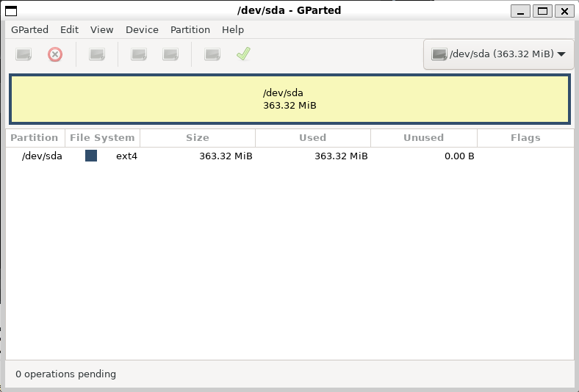Close the GParted window
Screen dimensions: 579x392
pos(564,11)
